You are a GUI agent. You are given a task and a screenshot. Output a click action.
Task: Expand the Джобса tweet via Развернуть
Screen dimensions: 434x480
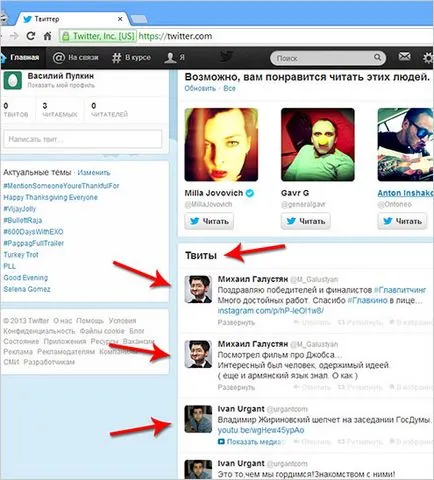[236, 387]
